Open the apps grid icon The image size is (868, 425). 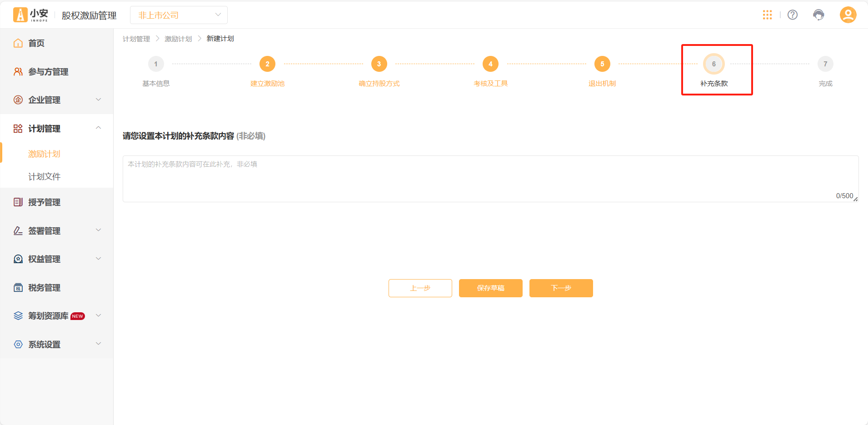tap(768, 15)
